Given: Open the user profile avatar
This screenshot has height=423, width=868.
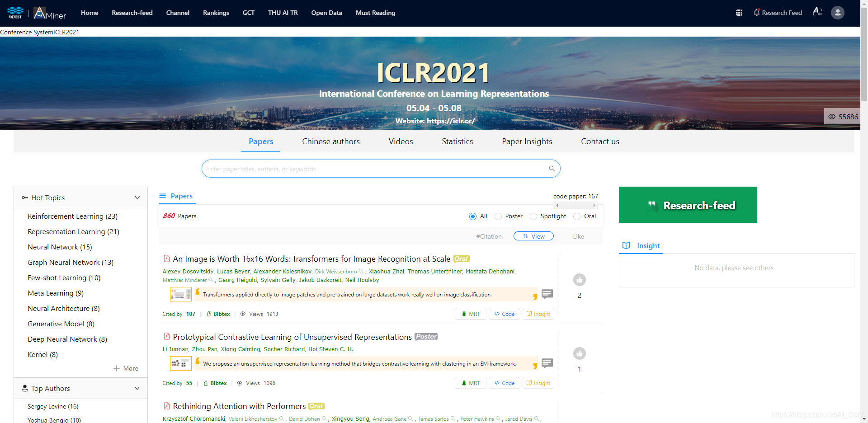Looking at the screenshot, I should pos(838,13).
